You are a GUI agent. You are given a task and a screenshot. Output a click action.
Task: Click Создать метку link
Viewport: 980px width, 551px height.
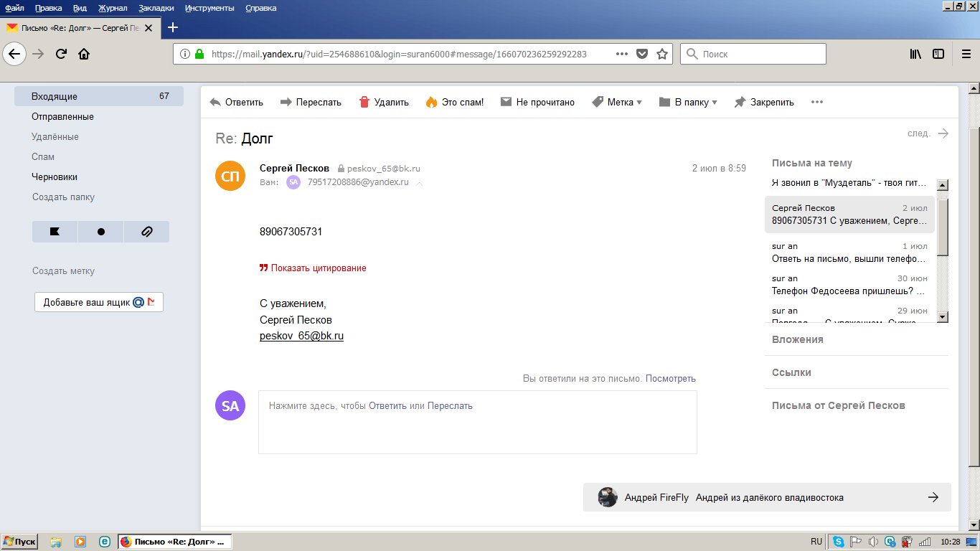63,271
